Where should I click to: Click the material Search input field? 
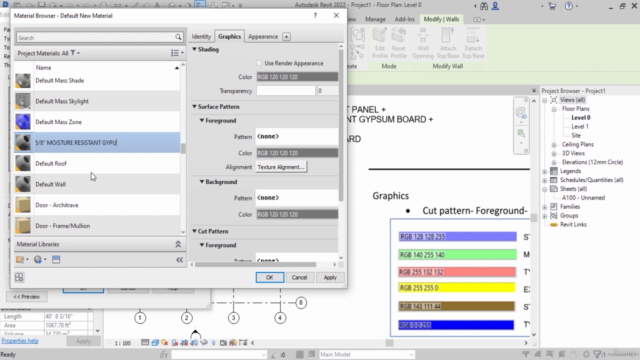click(x=96, y=38)
